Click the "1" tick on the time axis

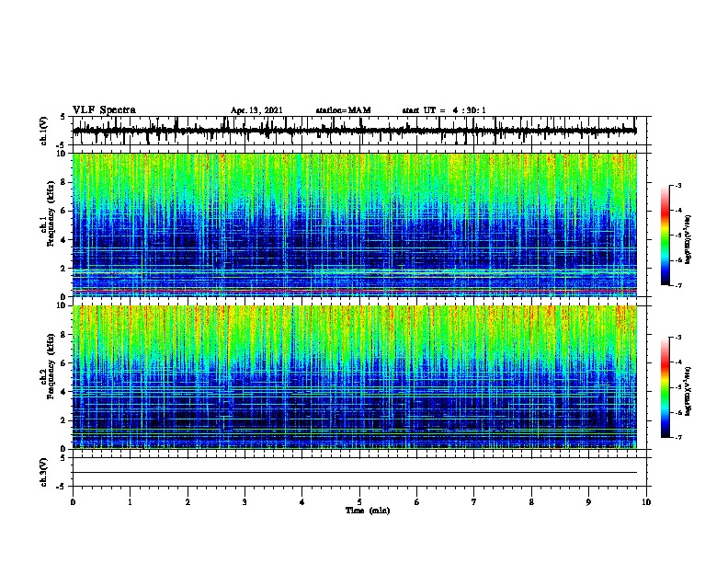(130, 502)
